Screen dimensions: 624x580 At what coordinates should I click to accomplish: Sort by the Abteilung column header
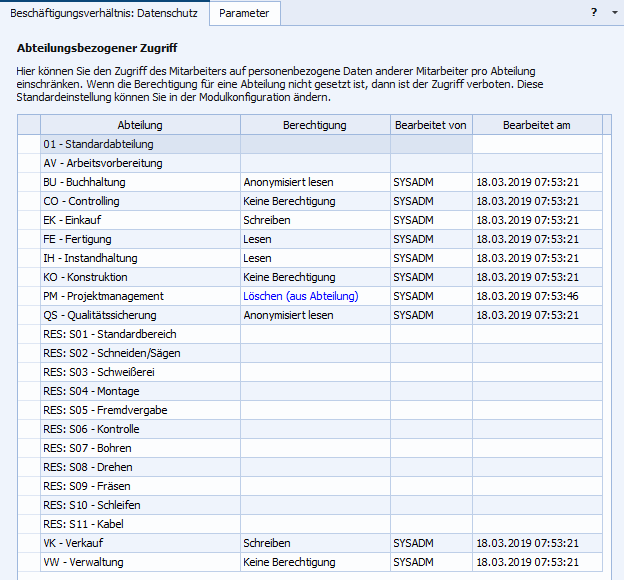pyautogui.click(x=139, y=125)
